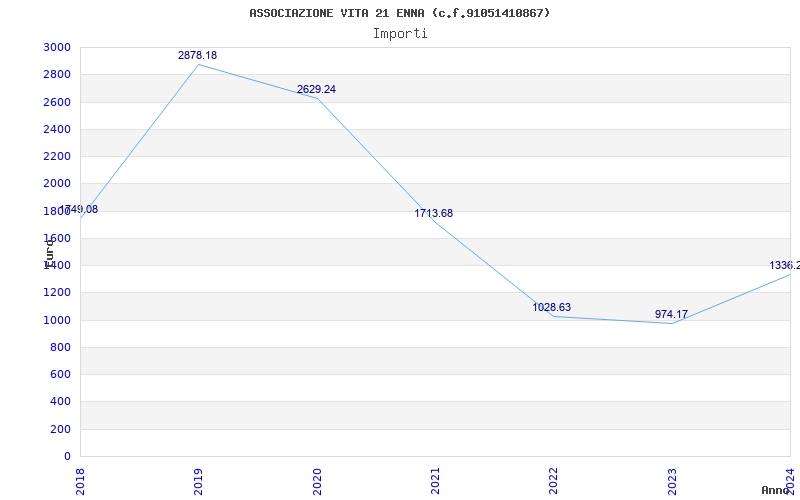
Task: Click the y-axis value 800
Action: 60,347
